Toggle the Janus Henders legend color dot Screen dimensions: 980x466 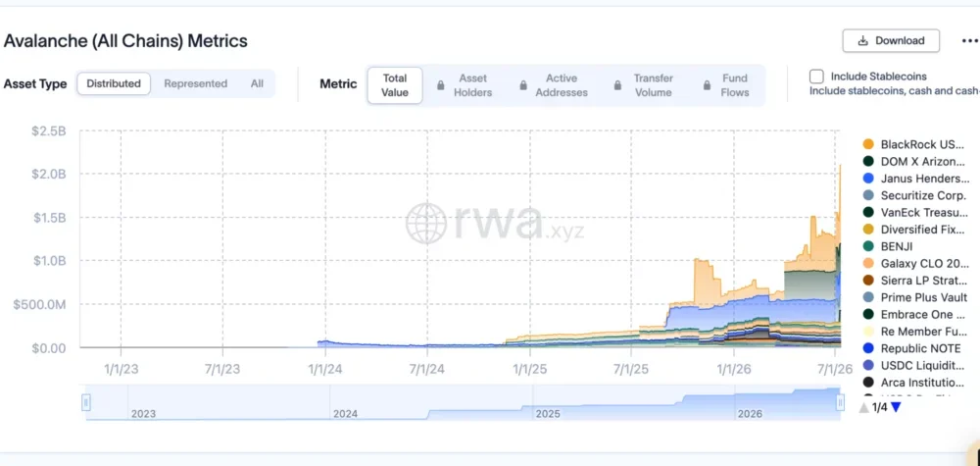[868, 179]
